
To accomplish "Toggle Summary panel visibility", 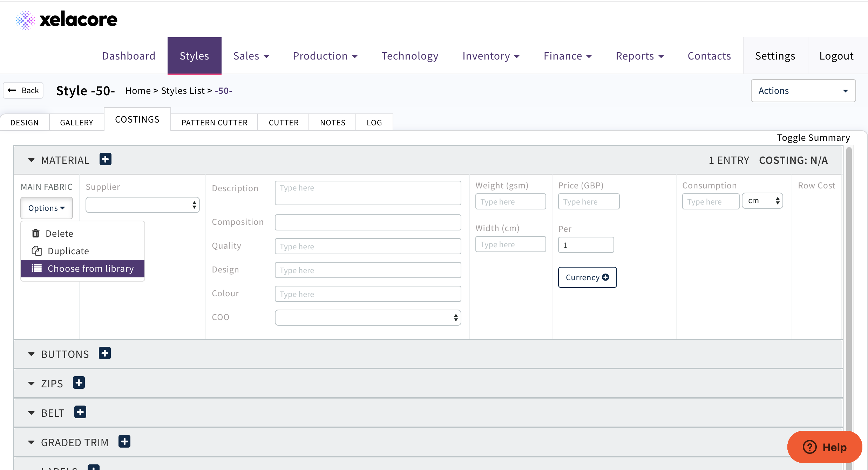I will [813, 138].
